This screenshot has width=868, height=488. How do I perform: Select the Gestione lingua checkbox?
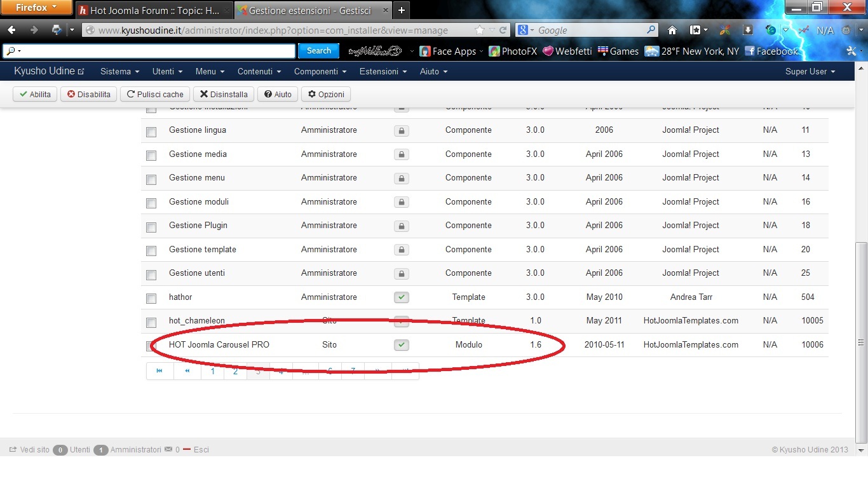(151, 132)
